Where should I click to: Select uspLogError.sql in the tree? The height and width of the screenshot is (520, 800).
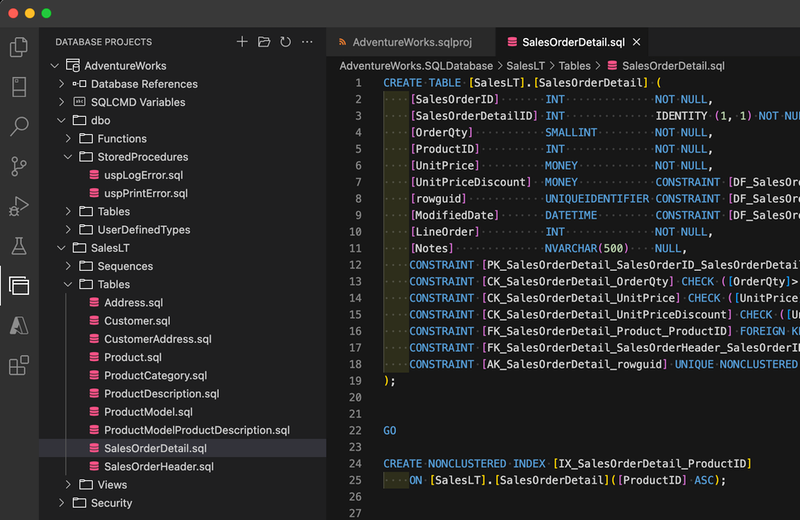tap(143, 175)
